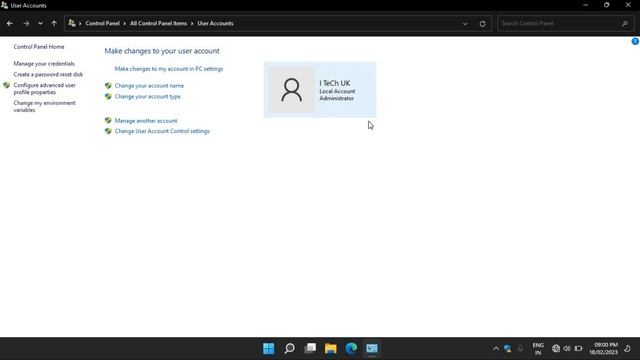Expand the chevron after All Control Panel Items
Screen dimensions: 640x360
tap(192, 24)
